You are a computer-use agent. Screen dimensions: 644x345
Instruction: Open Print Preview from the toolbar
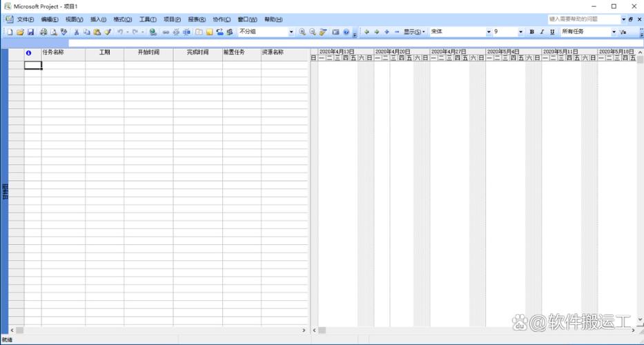(x=53, y=32)
